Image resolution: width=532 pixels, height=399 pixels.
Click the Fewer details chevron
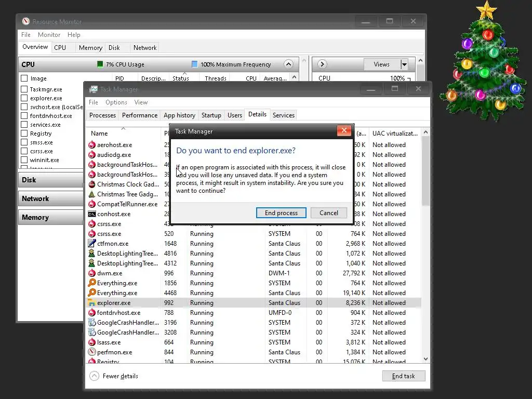pos(95,376)
